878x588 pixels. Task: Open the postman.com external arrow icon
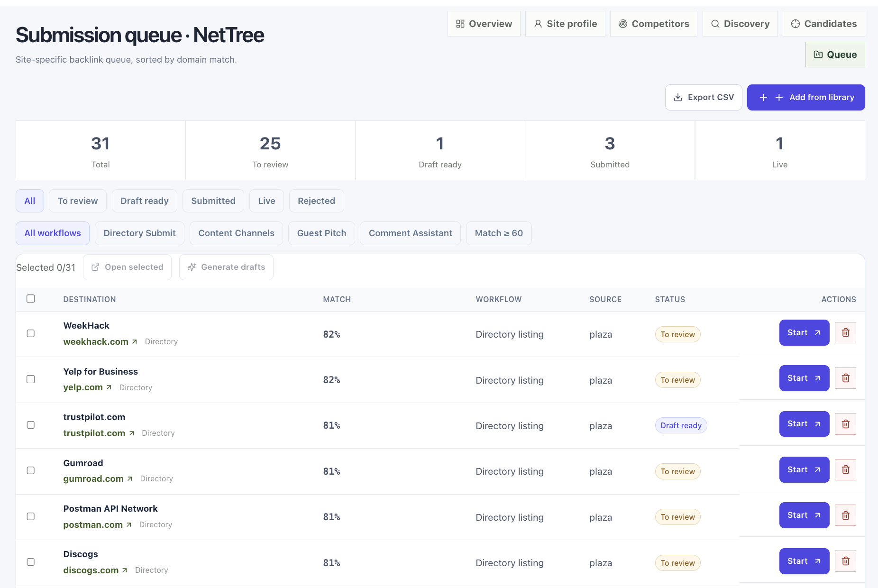(129, 524)
